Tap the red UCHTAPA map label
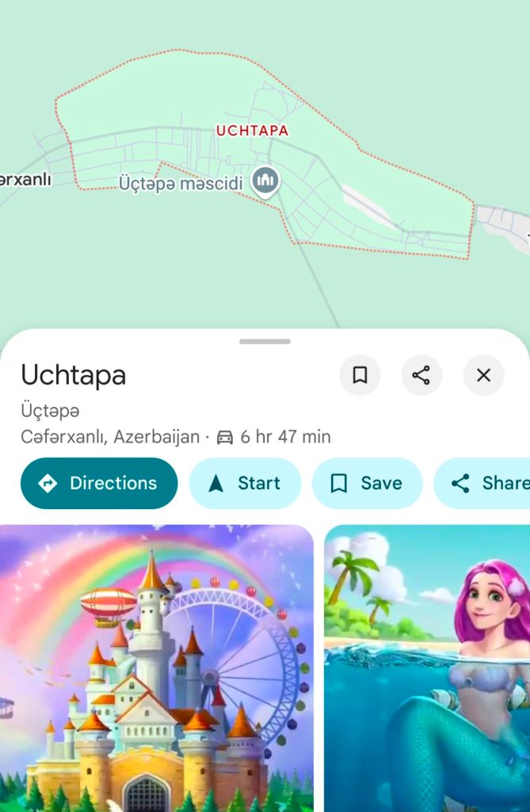The image size is (530, 812). click(x=252, y=131)
